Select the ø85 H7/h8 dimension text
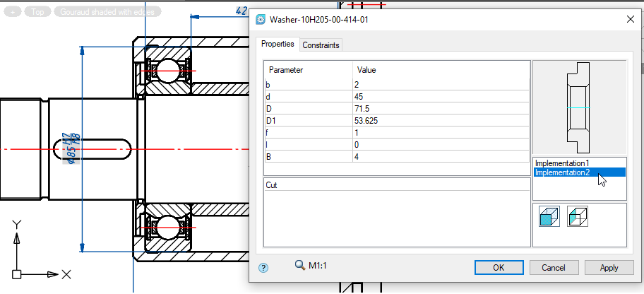Screen dimensions: 644x294 (70, 148)
